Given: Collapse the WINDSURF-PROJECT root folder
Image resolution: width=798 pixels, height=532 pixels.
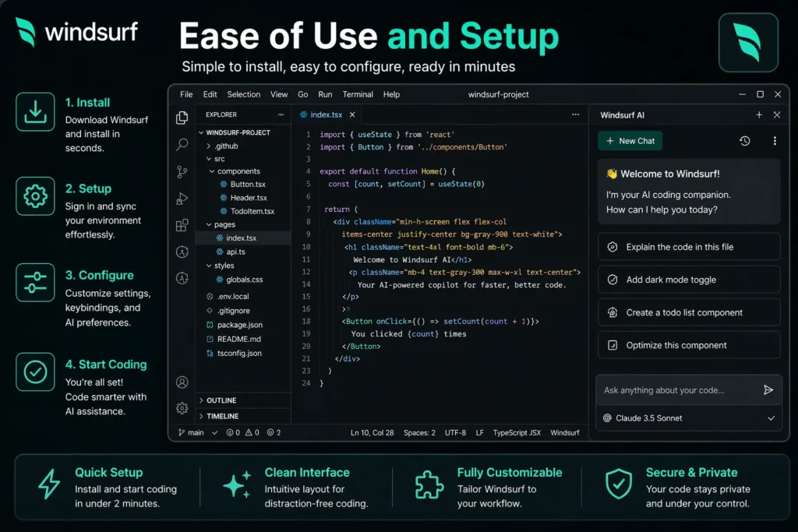Looking at the screenshot, I should pos(202,132).
